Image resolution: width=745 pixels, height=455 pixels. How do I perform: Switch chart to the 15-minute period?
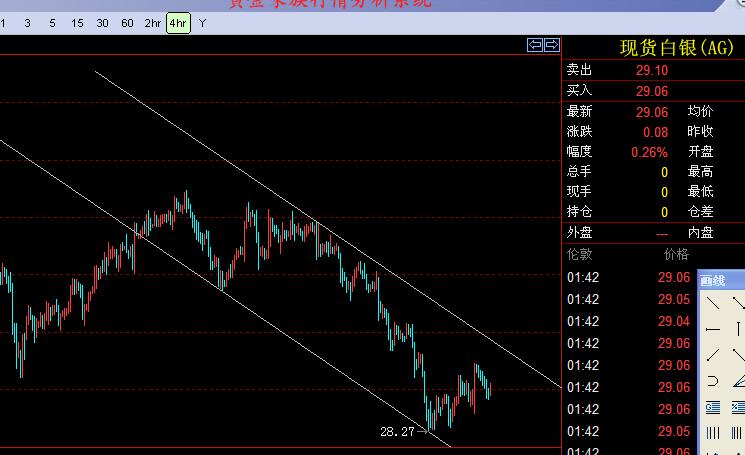(77, 23)
